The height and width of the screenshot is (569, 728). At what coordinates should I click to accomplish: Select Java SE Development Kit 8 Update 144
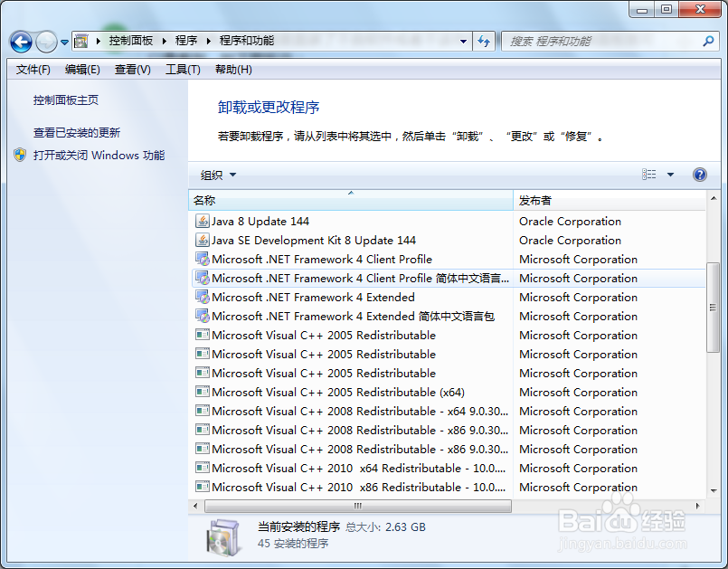point(448,240)
